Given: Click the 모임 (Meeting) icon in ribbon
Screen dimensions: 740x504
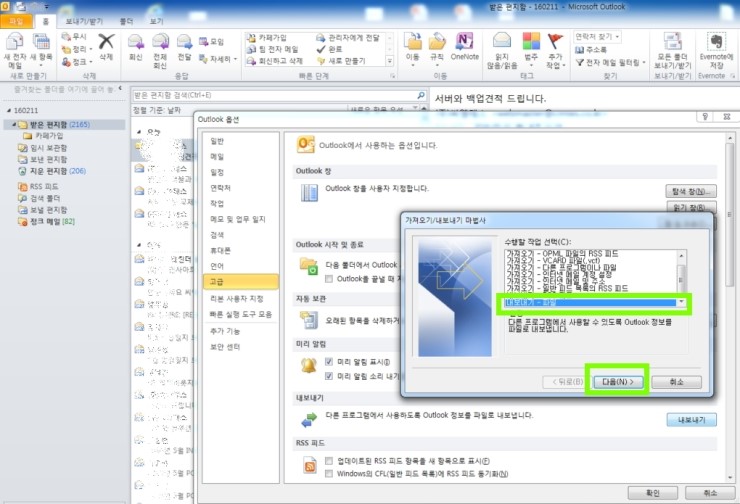Looking at the screenshot, I should pyautogui.click(x=203, y=42).
